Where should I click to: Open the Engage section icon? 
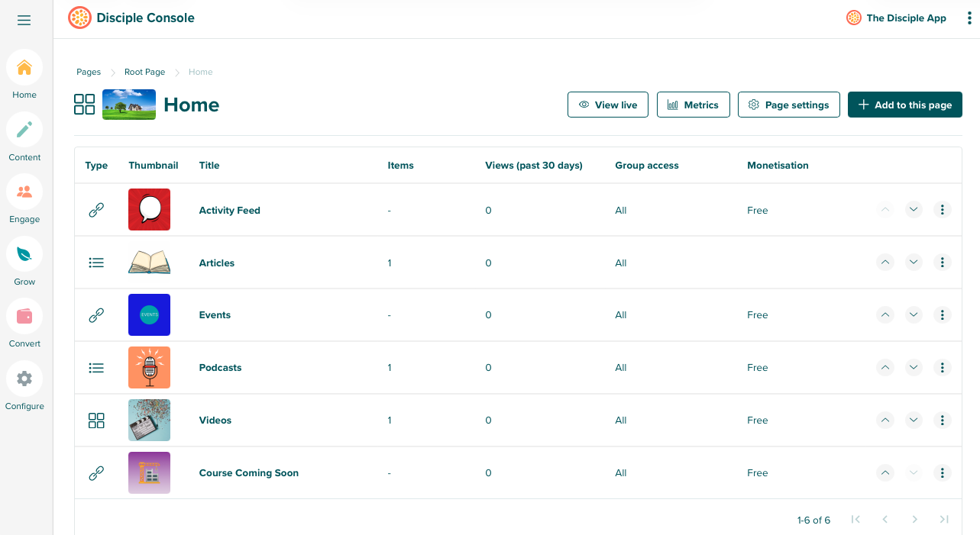pos(24,192)
